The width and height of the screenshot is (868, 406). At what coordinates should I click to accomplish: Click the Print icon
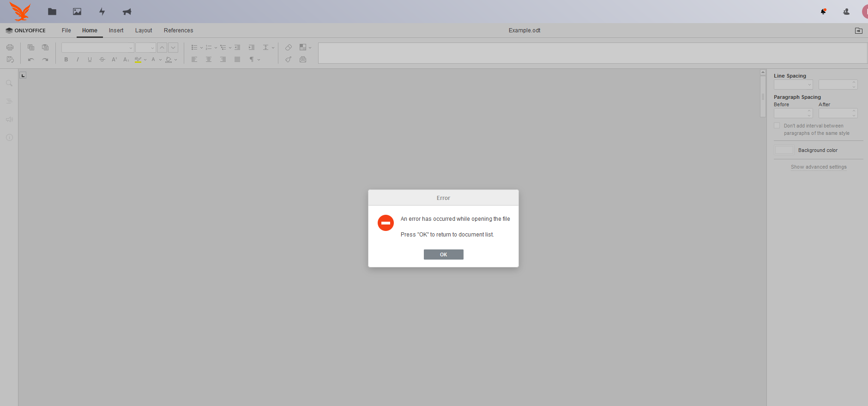coord(10,47)
